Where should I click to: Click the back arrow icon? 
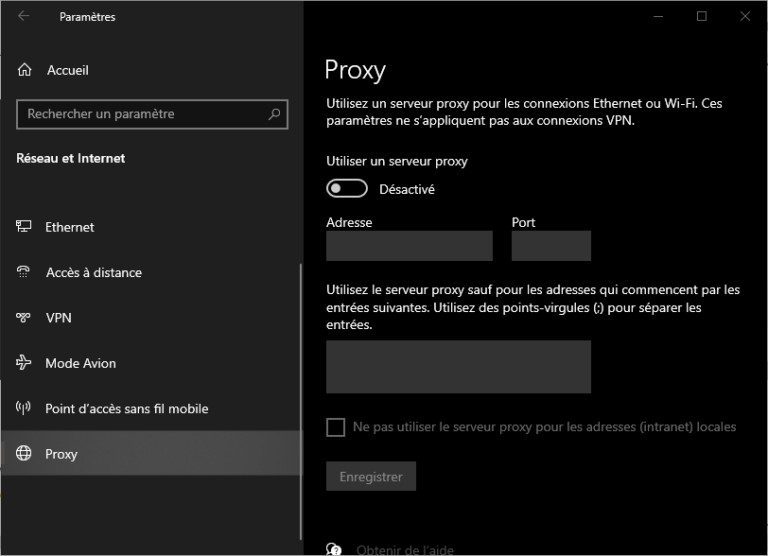pyautogui.click(x=24, y=16)
